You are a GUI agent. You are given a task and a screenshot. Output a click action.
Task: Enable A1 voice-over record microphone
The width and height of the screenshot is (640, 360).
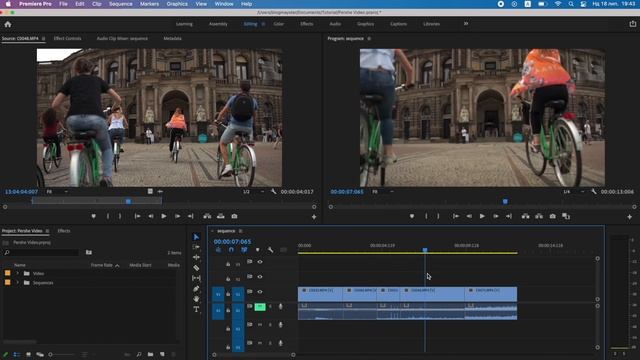click(x=280, y=307)
